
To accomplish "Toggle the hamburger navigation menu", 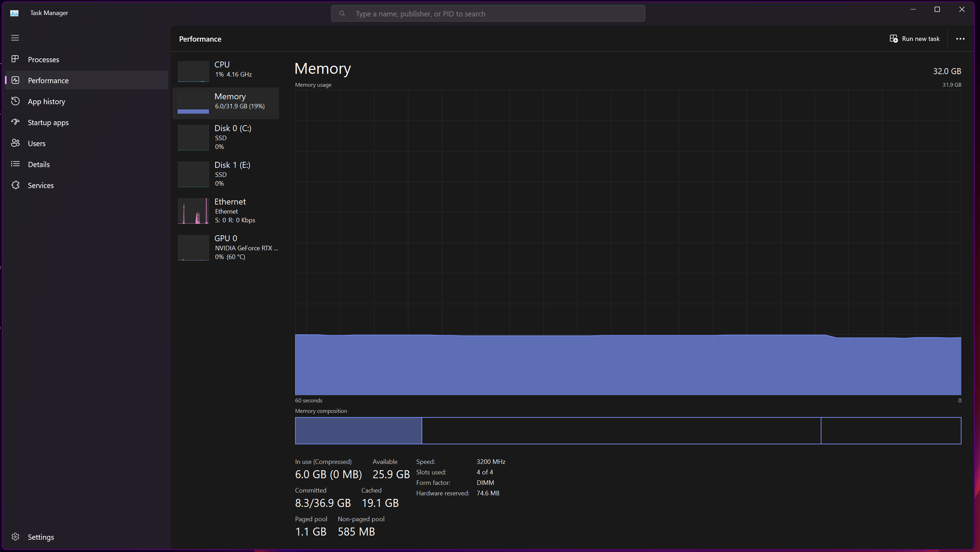I will point(15,38).
